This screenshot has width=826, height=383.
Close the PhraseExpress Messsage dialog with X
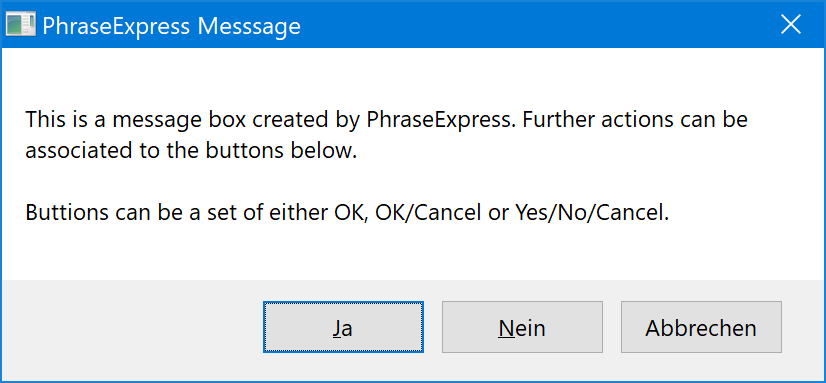[791, 25]
